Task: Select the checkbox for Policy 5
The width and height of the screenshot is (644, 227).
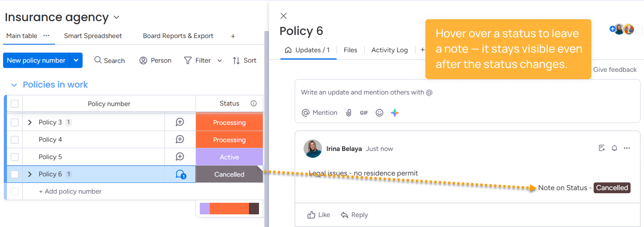Action: [x=14, y=157]
